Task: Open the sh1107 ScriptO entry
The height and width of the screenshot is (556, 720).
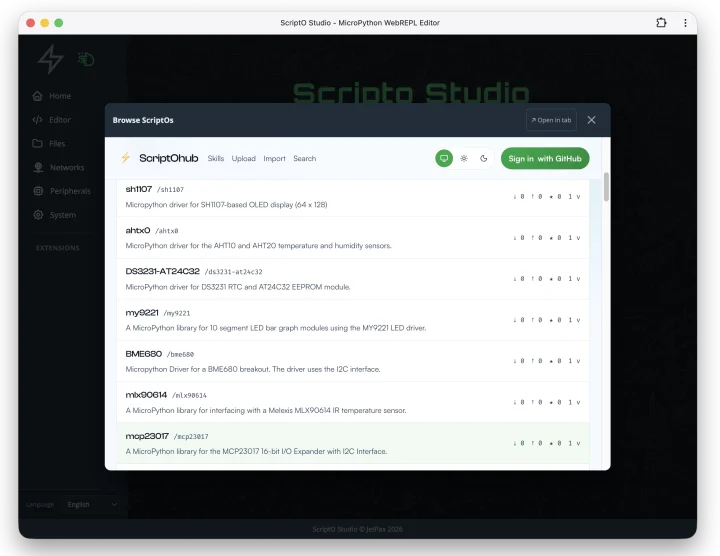Action: click(x=353, y=197)
